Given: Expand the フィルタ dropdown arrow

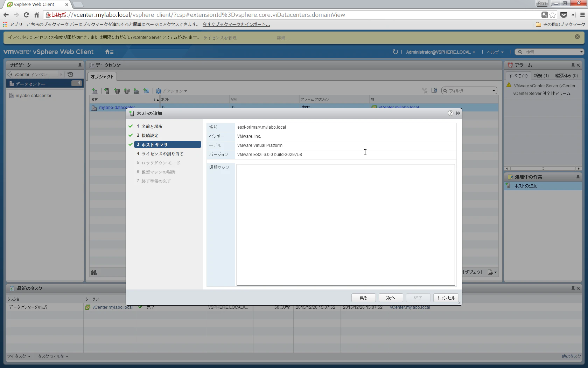Looking at the screenshot, I should (x=494, y=91).
